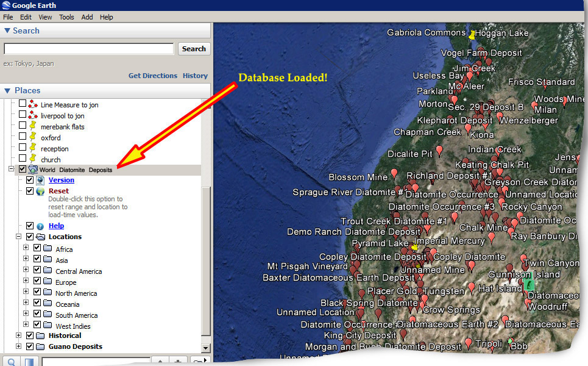Click the Asia folder icon
The width and height of the screenshot is (588, 366).
[48, 259]
